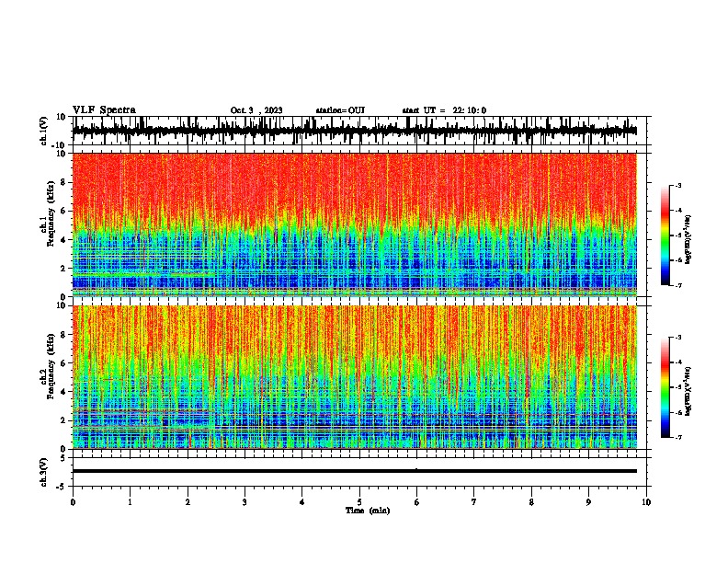Viewport: 728px width, 563px height.
Task: Click the time axis tick label "3"
Action: point(245,502)
